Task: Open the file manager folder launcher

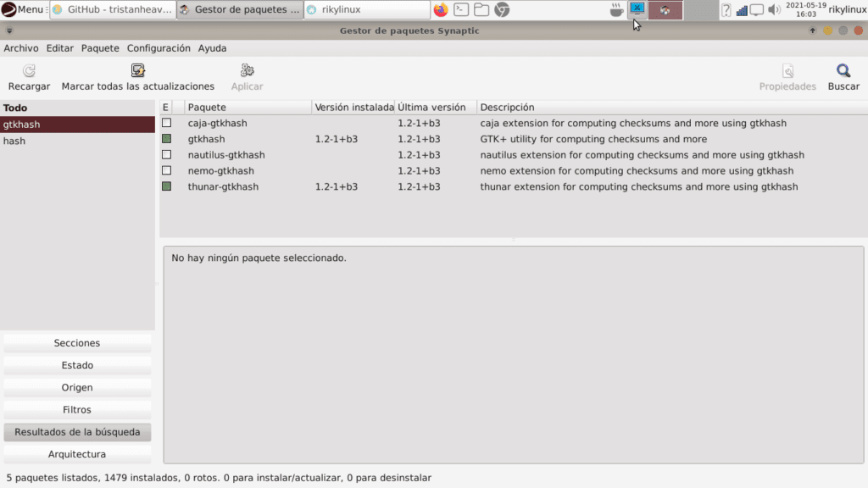Action: pos(481,9)
